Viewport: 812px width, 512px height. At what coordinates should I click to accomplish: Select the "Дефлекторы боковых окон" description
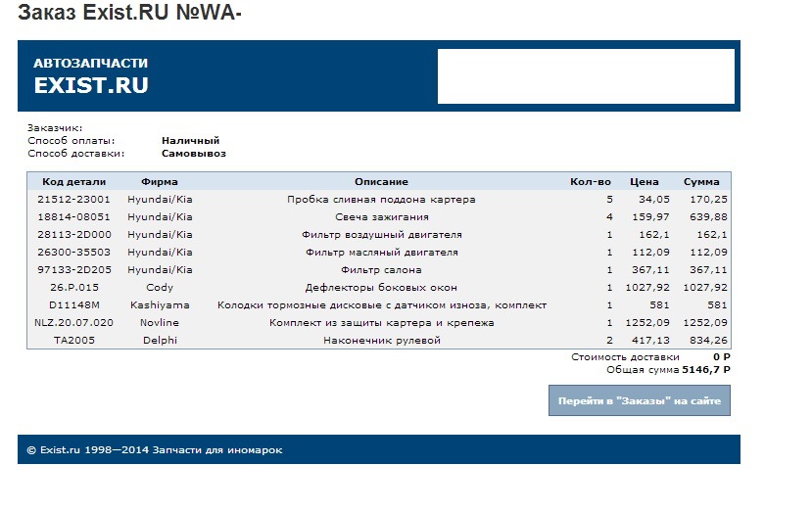point(381,287)
